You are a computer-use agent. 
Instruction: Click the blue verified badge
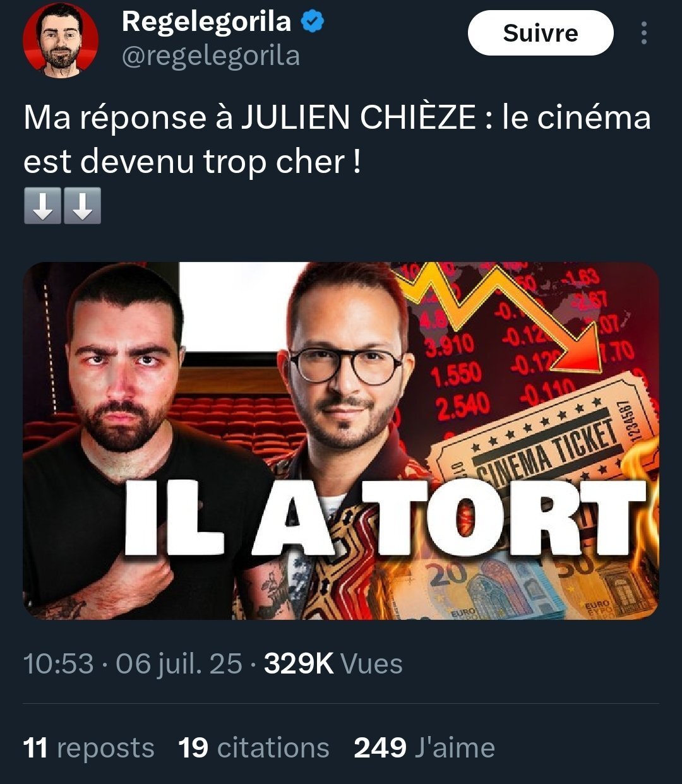(312, 22)
